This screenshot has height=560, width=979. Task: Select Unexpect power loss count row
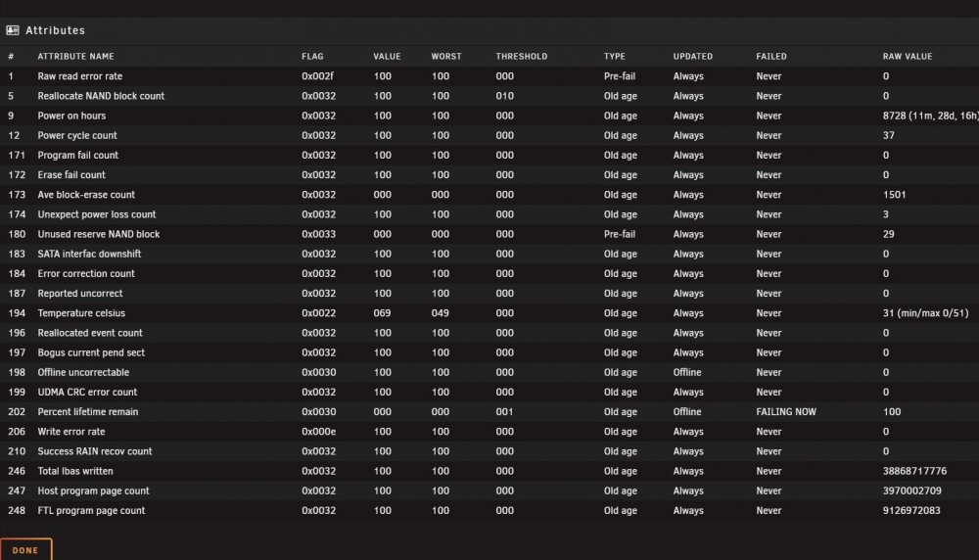tap(489, 214)
